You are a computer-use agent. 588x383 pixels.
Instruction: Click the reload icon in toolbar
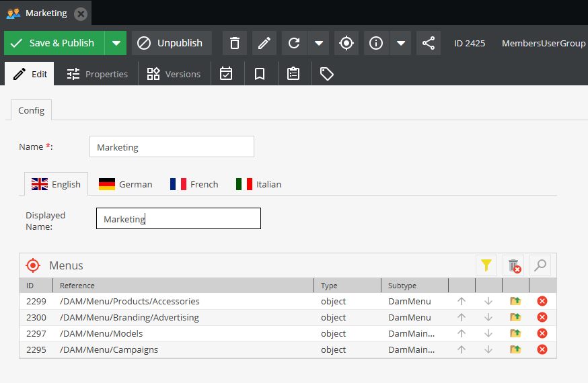pyautogui.click(x=294, y=43)
